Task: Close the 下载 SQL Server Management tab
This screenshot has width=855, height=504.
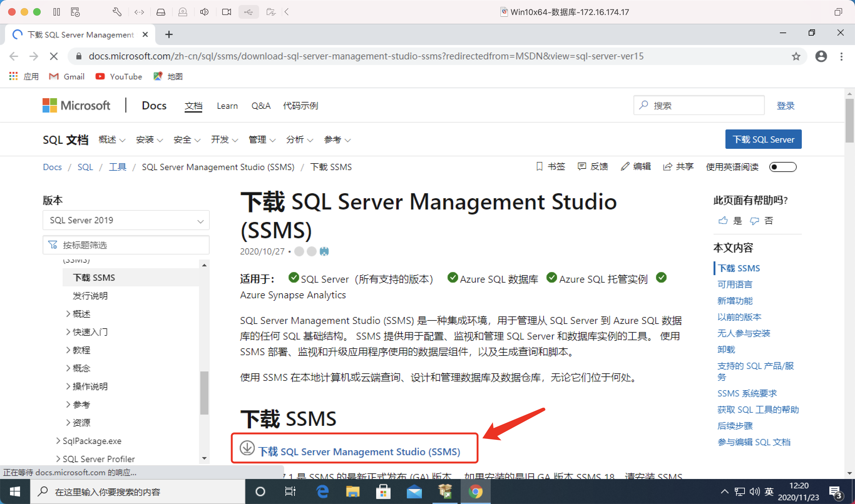Action: (x=145, y=34)
